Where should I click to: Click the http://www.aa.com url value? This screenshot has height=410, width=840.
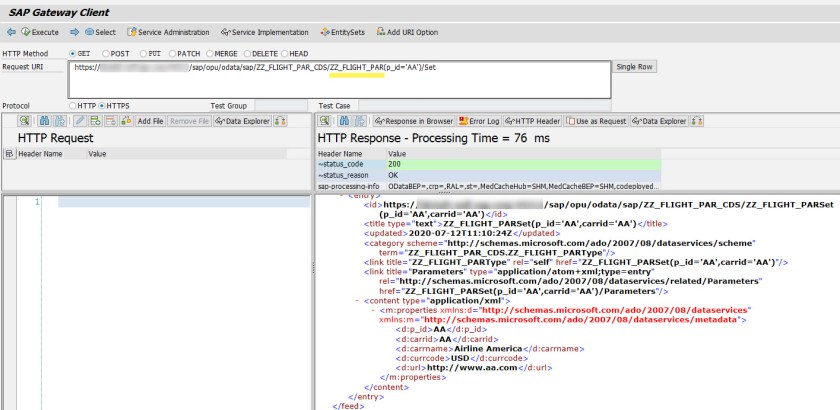[472, 368]
